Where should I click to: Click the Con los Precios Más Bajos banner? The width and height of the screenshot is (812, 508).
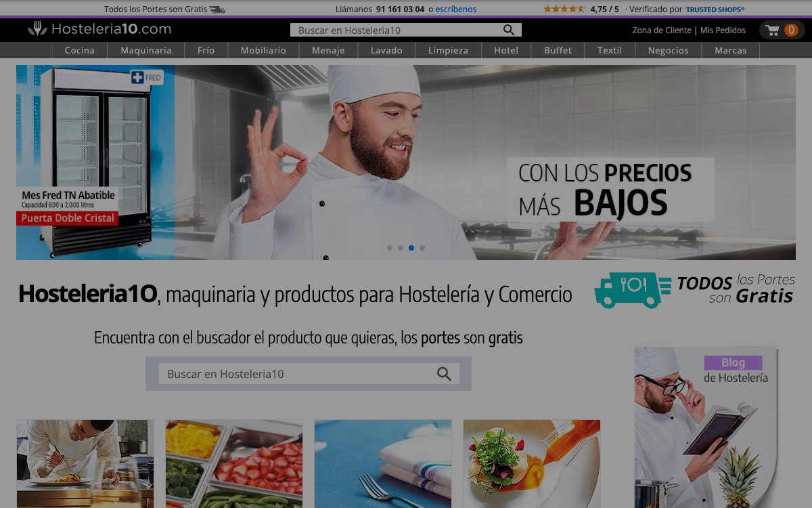click(x=610, y=190)
